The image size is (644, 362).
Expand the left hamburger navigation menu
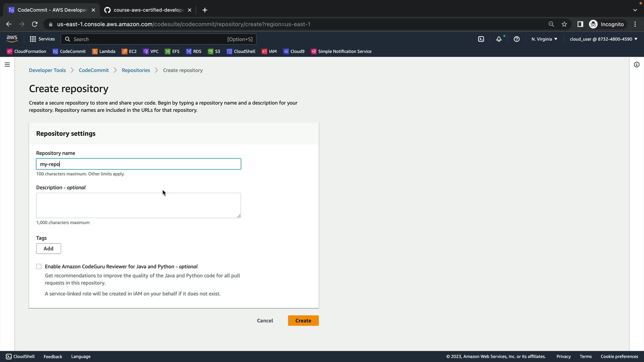[7, 65]
